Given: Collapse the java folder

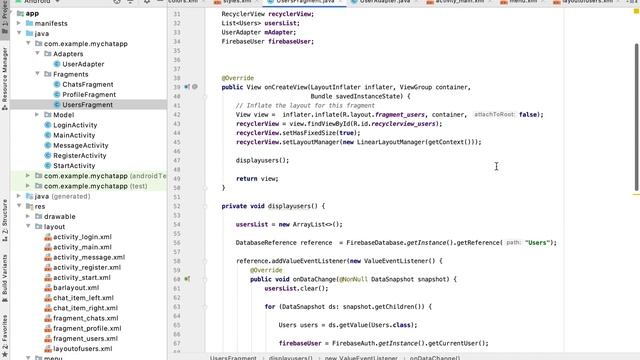Looking at the screenshot, I should coord(19,33).
